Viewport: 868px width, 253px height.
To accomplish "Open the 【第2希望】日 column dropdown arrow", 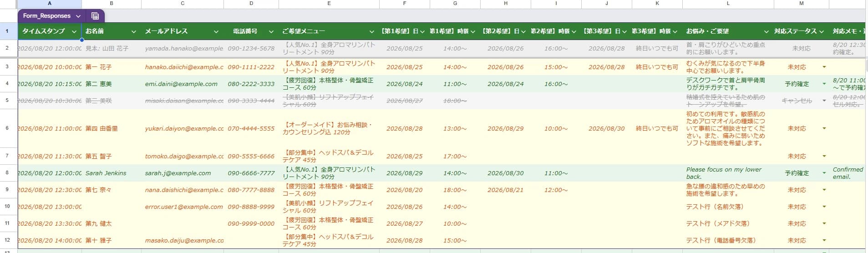I will coord(523,31).
